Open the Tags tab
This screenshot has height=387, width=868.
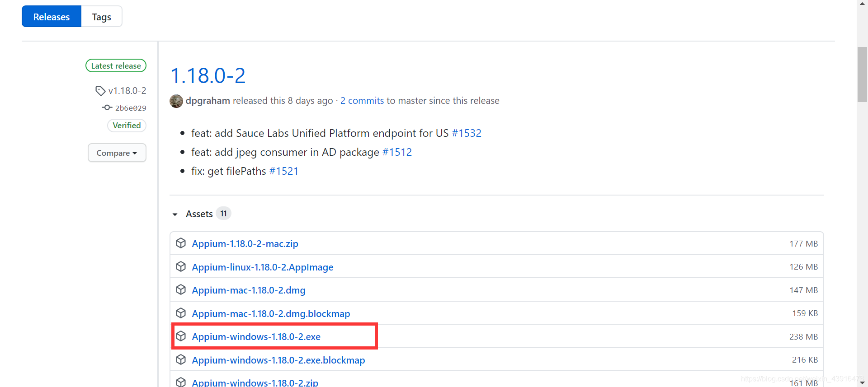[x=102, y=17]
